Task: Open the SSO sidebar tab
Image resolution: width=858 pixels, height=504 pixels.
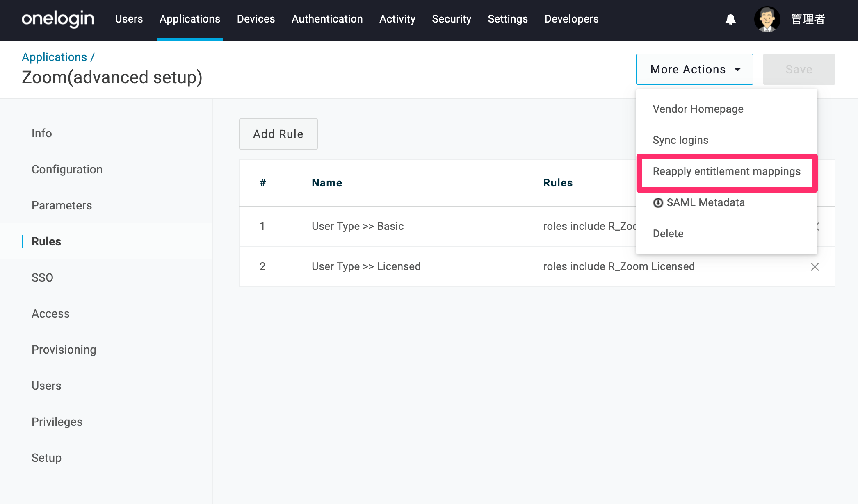Action: point(43,277)
